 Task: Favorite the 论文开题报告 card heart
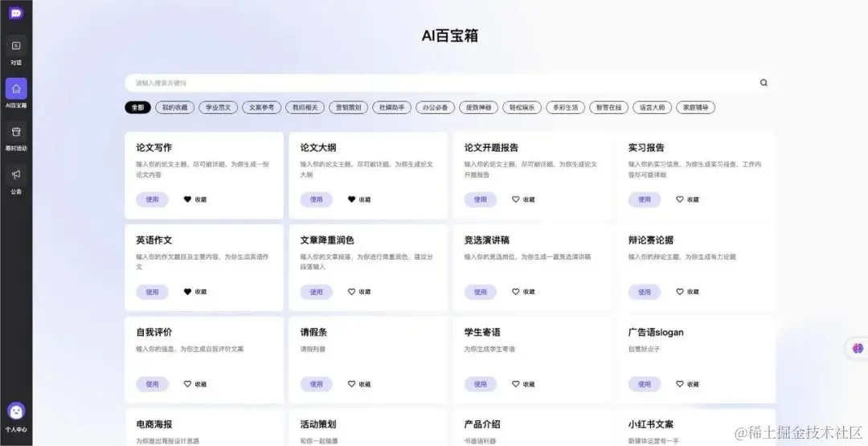[x=515, y=199]
